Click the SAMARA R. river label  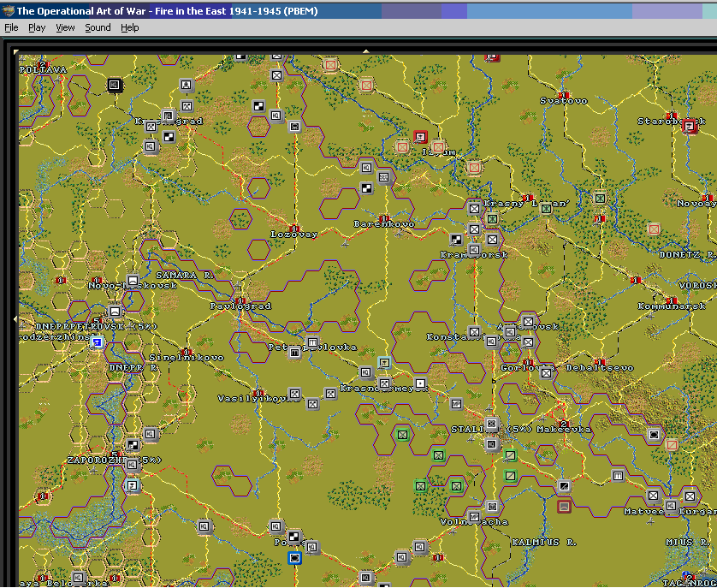185,276
